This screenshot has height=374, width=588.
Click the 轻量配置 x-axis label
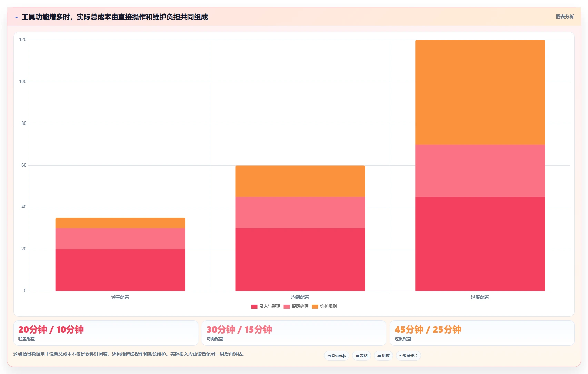pos(120,297)
